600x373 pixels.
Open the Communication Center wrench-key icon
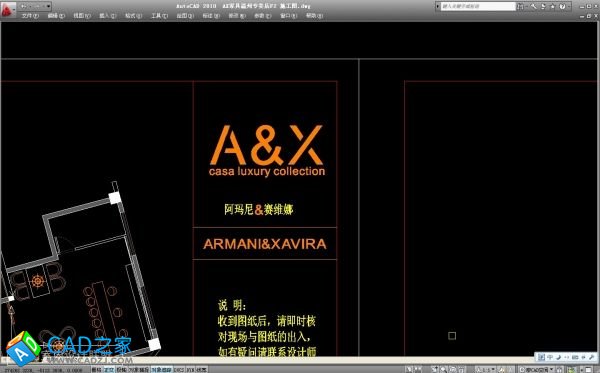point(533,7)
